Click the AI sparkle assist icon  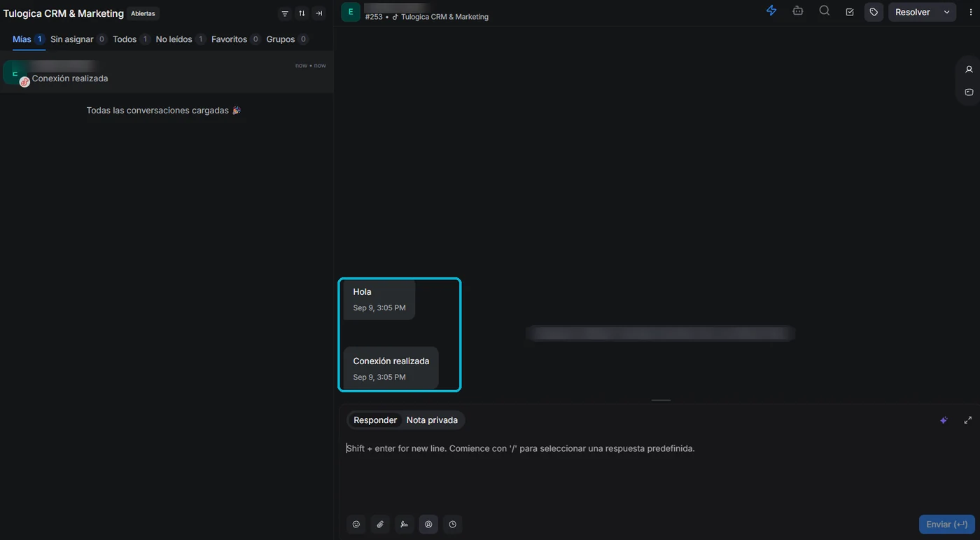(x=944, y=420)
